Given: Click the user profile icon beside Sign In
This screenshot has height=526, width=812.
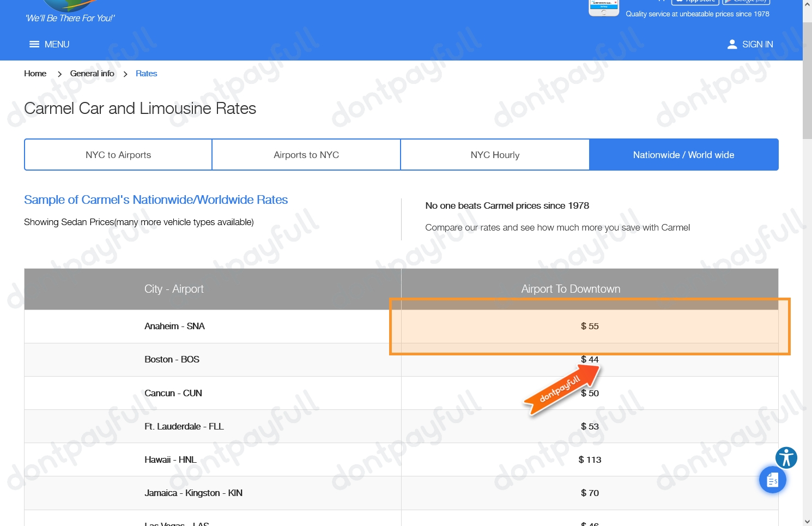Looking at the screenshot, I should [x=732, y=44].
